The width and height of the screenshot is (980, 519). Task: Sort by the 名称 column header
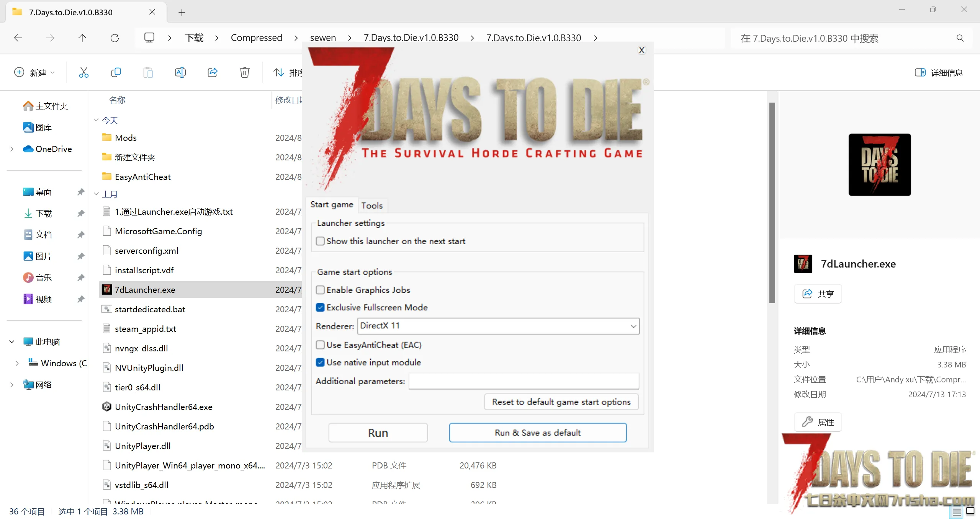coord(117,100)
